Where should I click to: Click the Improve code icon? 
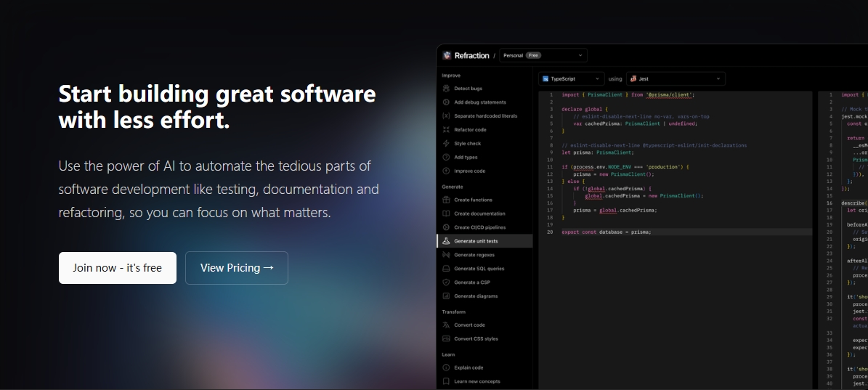446,171
